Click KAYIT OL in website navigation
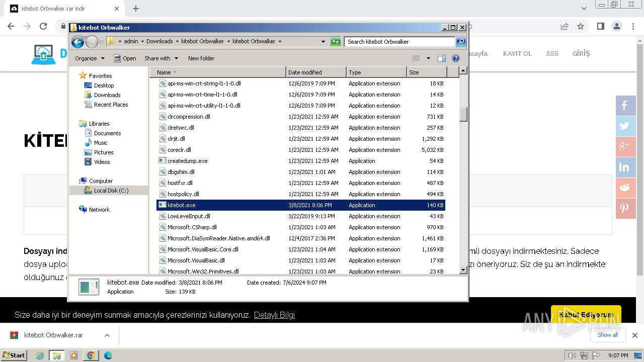 click(x=517, y=53)
